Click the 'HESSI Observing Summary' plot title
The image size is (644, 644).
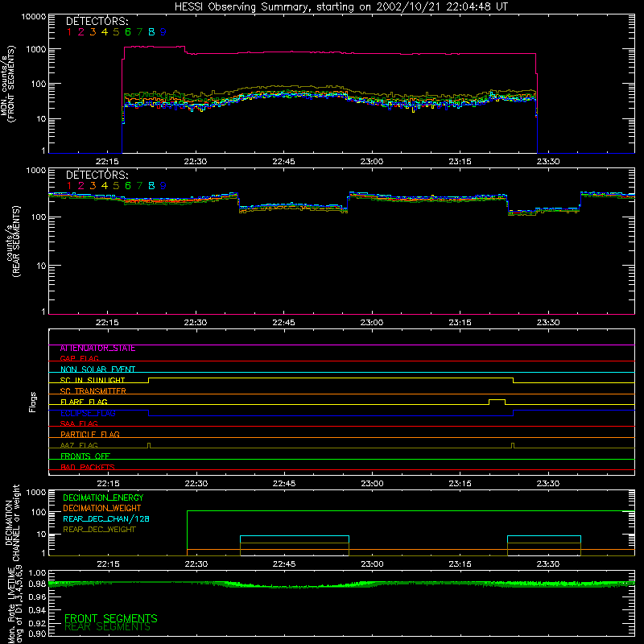click(341, 6)
